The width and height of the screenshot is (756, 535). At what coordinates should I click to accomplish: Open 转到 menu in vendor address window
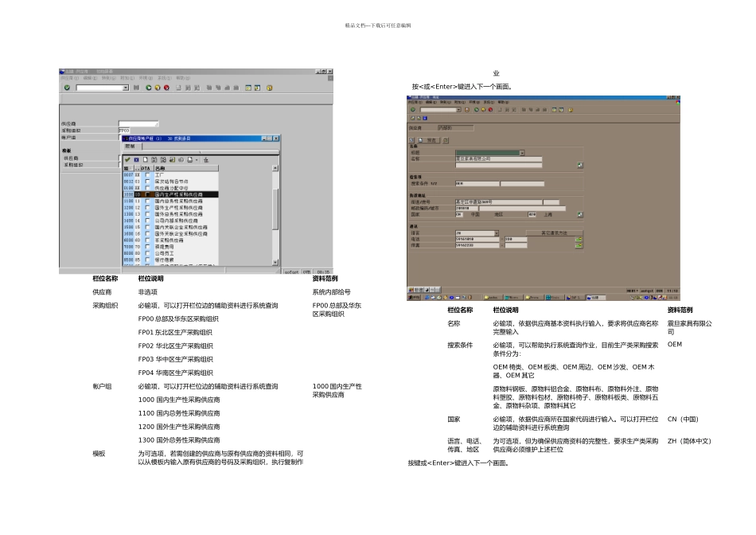tap(446, 102)
